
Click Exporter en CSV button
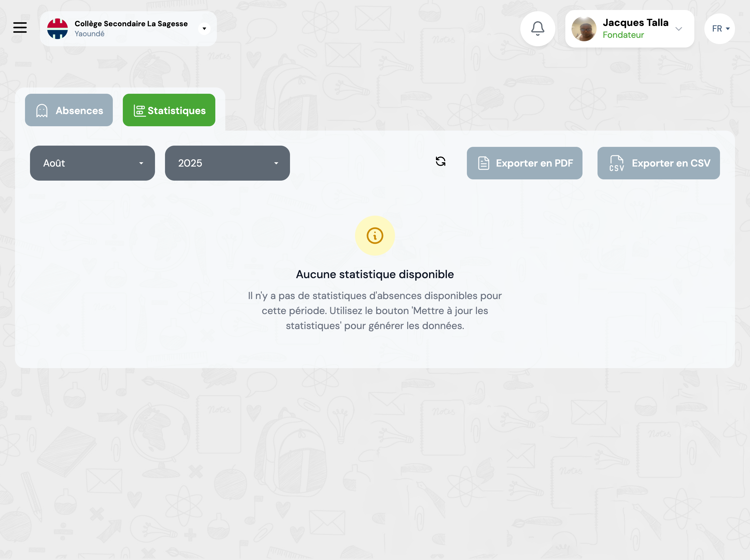(658, 163)
